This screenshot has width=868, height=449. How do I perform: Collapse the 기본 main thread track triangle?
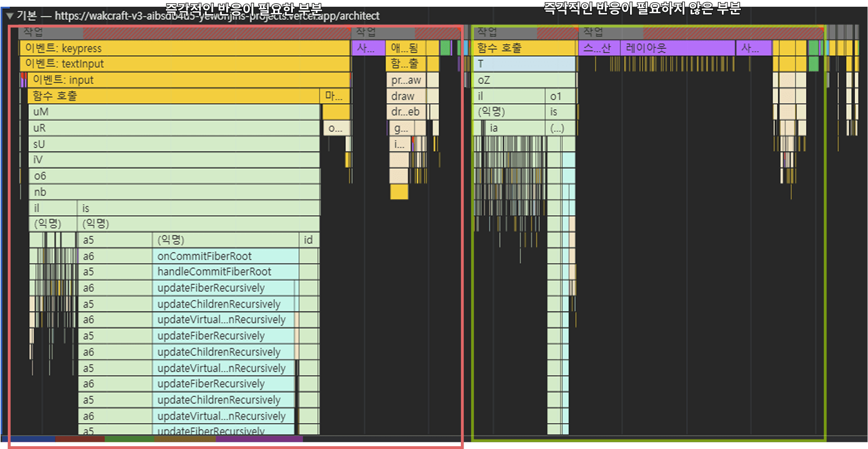pyautogui.click(x=9, y=16)
